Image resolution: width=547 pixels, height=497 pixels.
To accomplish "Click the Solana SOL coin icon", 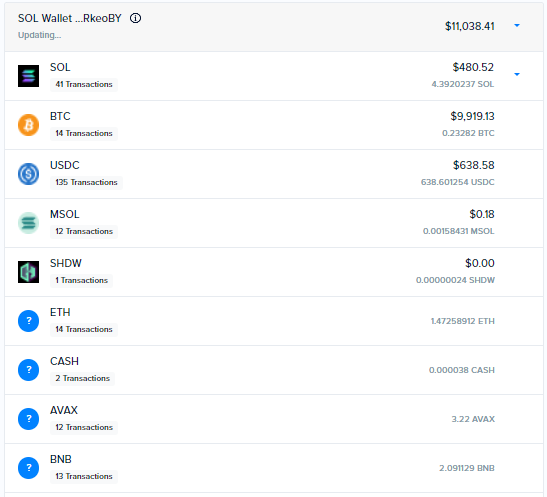I will pos(29,76).
